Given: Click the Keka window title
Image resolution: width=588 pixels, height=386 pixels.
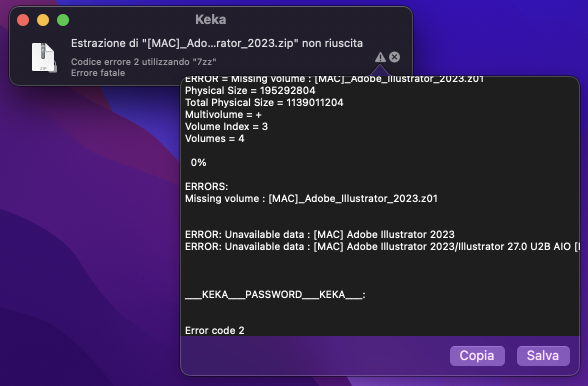Looking at the screenshot, I should coord(211,19).
